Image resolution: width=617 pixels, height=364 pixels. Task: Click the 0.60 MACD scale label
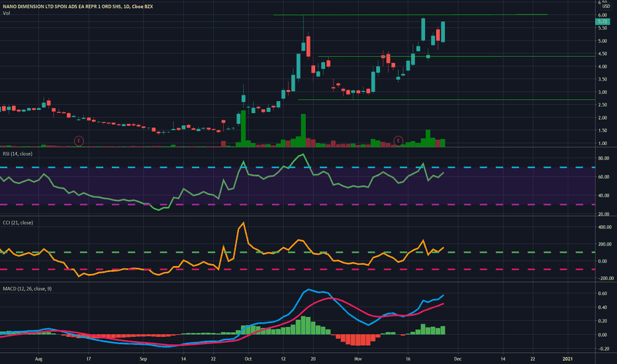click(x=602, y=294)
